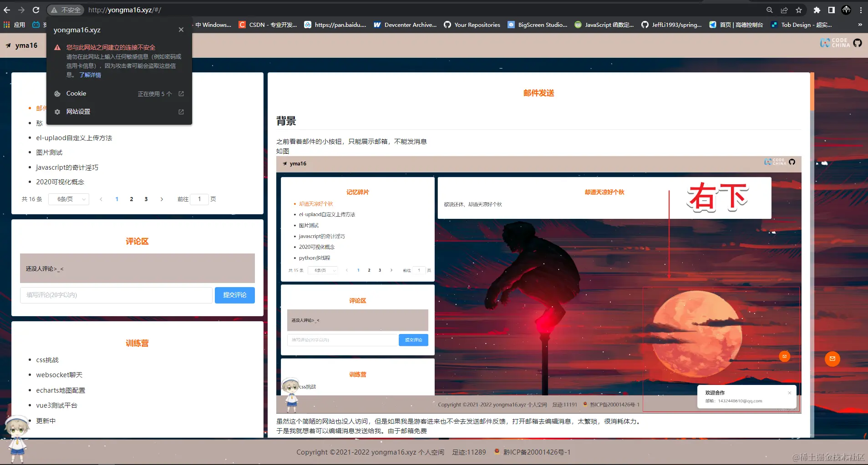Click the Chrome extensions puzzle icon

pos(816,10)
